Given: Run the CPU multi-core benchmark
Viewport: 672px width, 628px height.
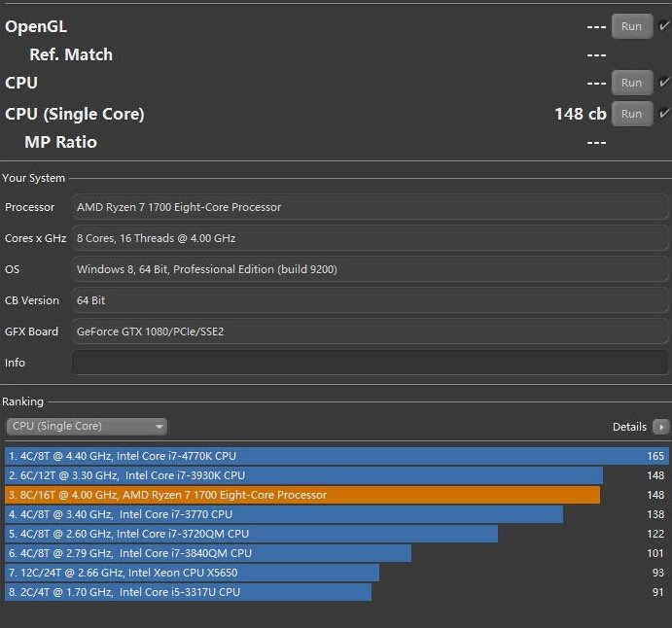Looking at the screenshot, I should pyautogui.click(x=632, y=83).
